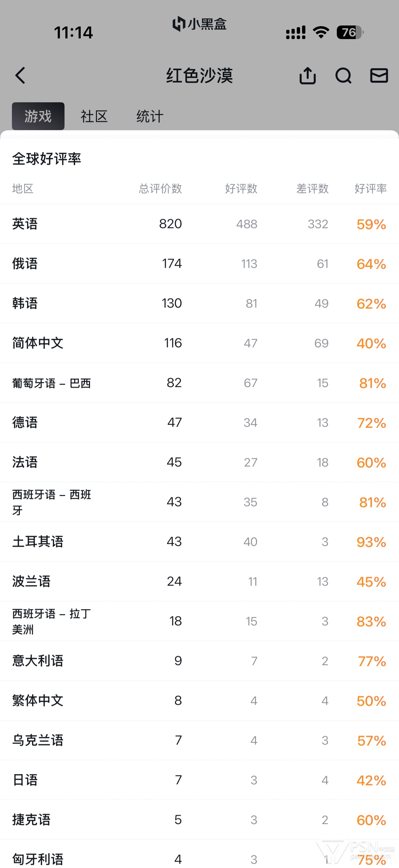This screenshot has width=399, height=868.
Task: Tap the cellular signal bars icon
Action: pos(296,33)
